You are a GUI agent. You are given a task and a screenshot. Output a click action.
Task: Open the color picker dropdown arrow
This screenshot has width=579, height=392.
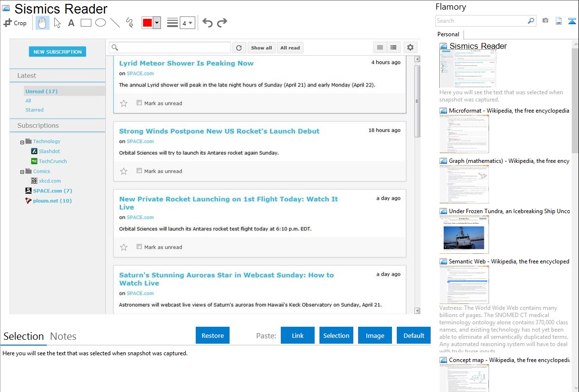157,23
